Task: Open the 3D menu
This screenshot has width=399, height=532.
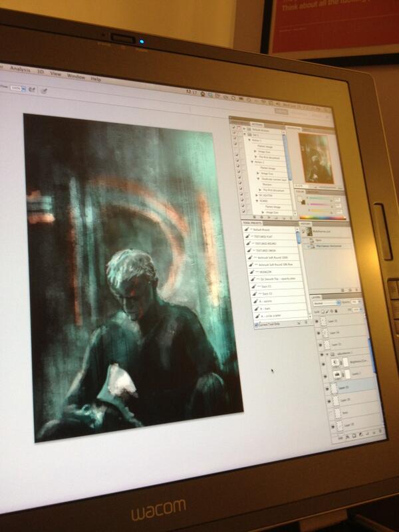Action: point(41,72)
